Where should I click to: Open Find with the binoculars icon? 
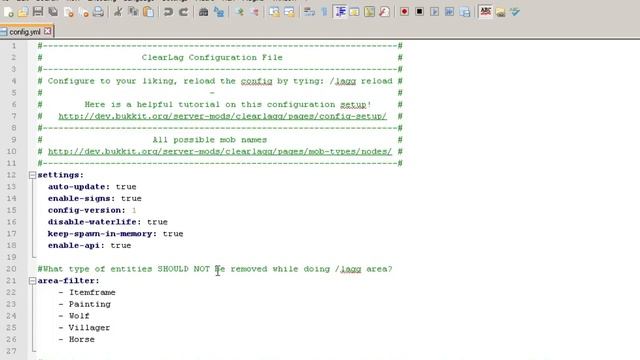click(203, 12)
